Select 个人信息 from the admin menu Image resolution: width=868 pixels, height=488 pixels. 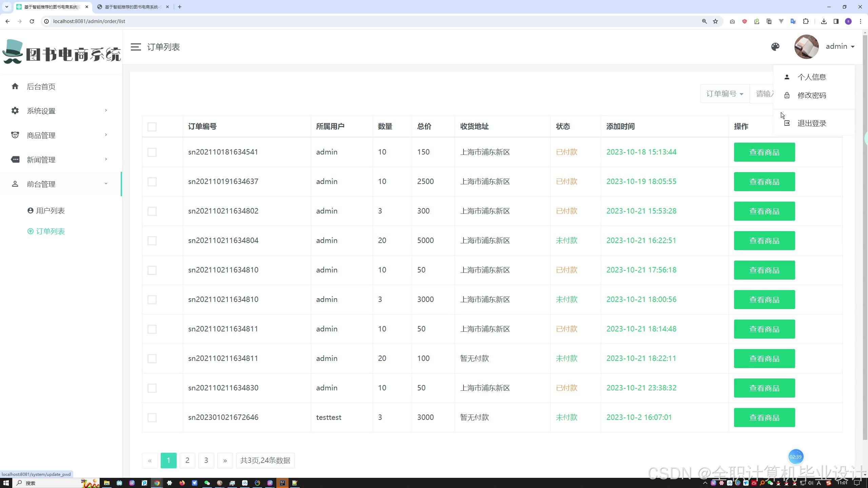click(x=811, y=77)
